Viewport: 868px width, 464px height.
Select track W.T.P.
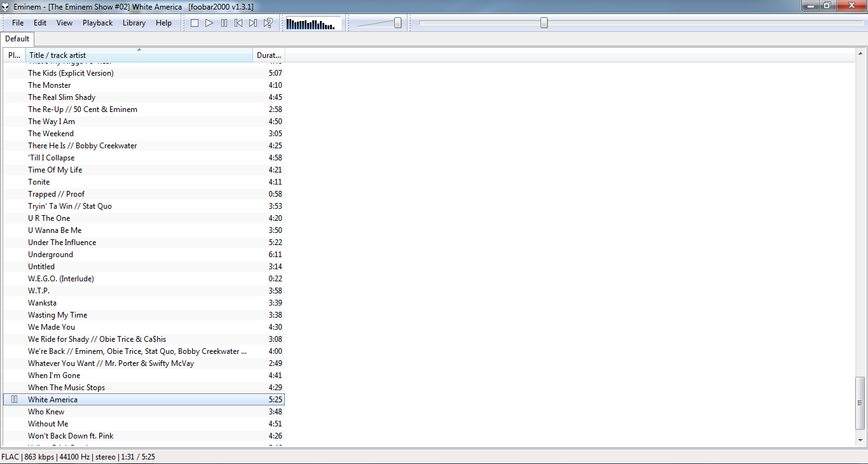pos(144,291)
